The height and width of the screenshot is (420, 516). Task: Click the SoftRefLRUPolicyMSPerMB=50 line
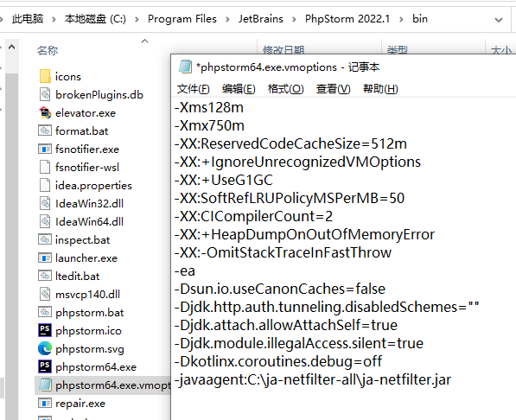290,198
